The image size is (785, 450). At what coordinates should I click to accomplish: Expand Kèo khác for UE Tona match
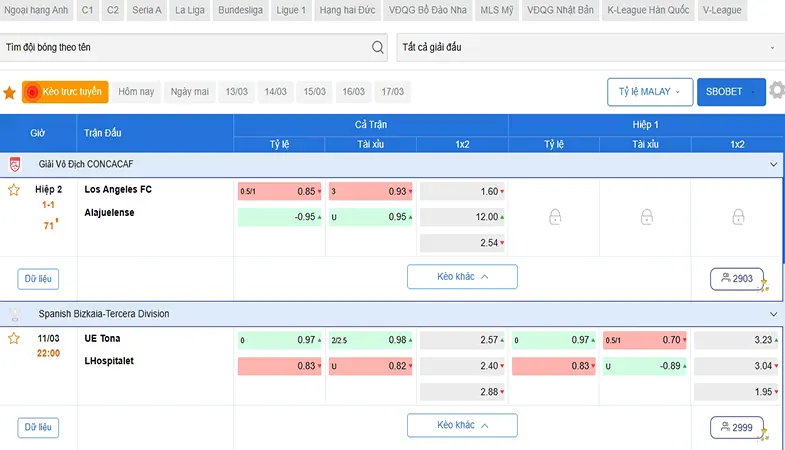point(462,425)
